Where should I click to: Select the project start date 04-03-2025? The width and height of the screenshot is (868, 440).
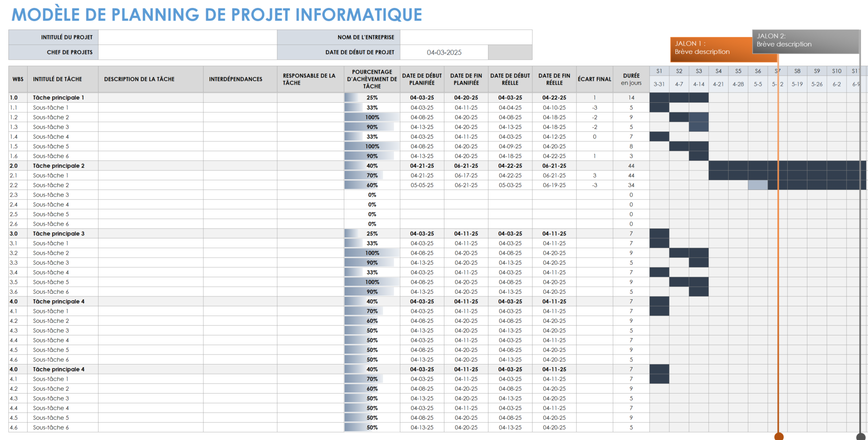(444, 53)
